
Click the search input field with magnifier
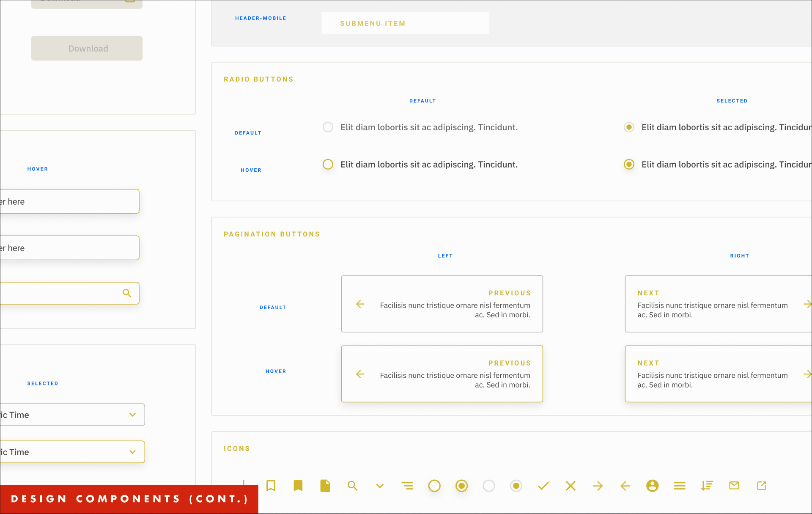coord(63,293)
